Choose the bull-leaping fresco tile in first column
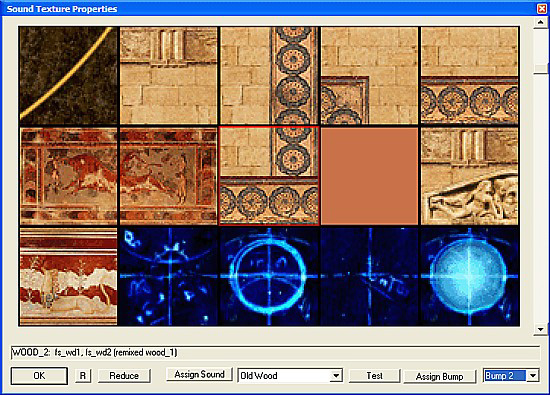 pos(68,176)
